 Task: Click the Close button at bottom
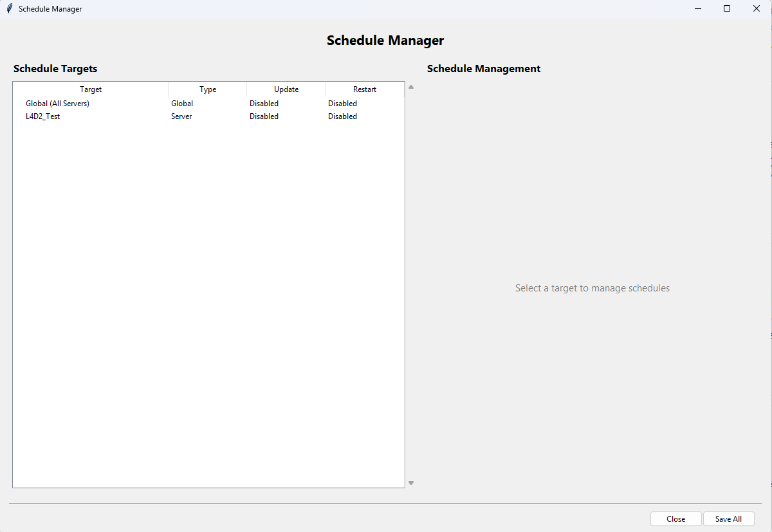click(x=675, y=519)
